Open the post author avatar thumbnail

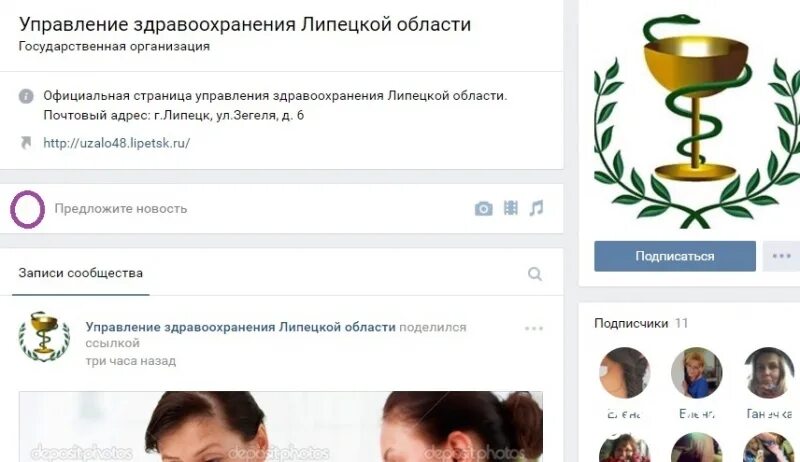(x=44, y=337)
